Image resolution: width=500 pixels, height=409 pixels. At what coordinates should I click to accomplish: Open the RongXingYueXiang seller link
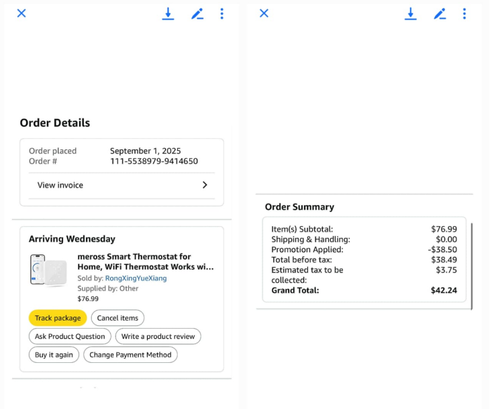pyautogui.click(x=136, y=278)
